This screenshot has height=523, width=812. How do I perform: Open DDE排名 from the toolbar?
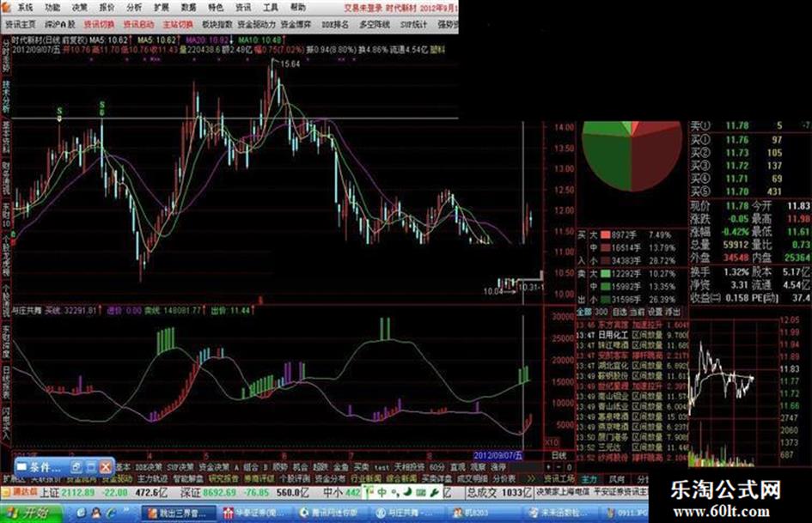[x=335, y=24]
